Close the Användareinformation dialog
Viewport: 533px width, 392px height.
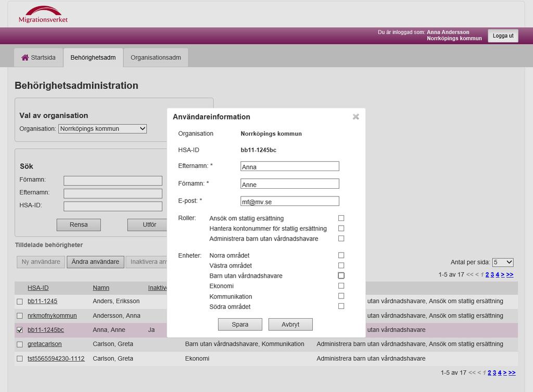[x=356, y=117]
